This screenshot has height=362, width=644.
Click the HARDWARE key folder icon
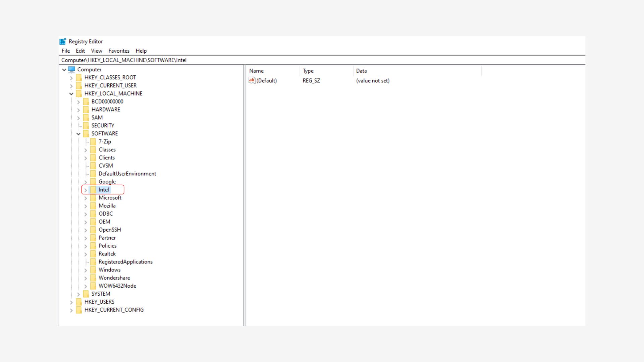tap(86, 110)
